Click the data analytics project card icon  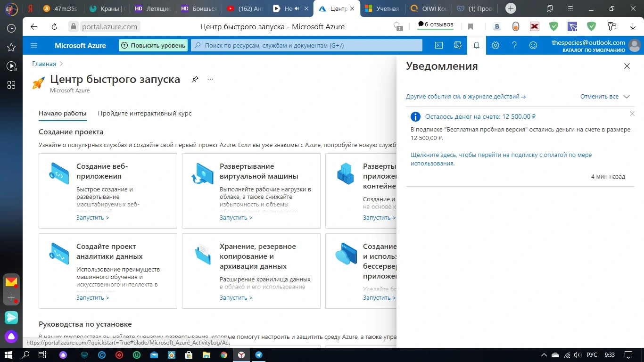pyautogui.click(x=59, y=253)
